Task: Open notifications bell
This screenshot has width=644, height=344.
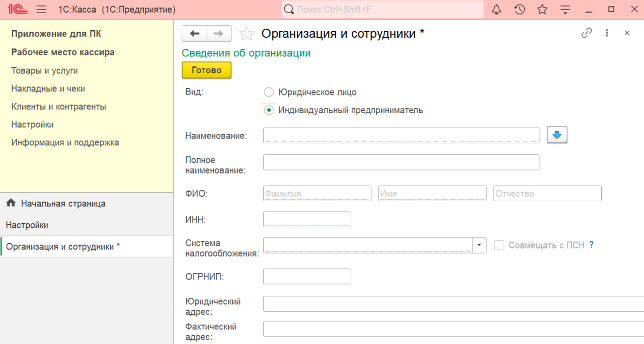Action: click(x=496, y=10)
